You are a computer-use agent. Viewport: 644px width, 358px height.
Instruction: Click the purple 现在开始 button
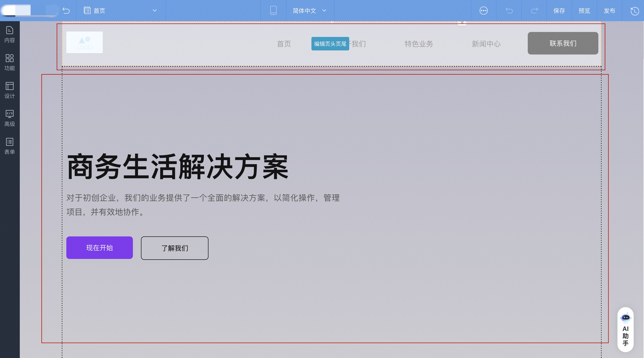click(99, 248)
